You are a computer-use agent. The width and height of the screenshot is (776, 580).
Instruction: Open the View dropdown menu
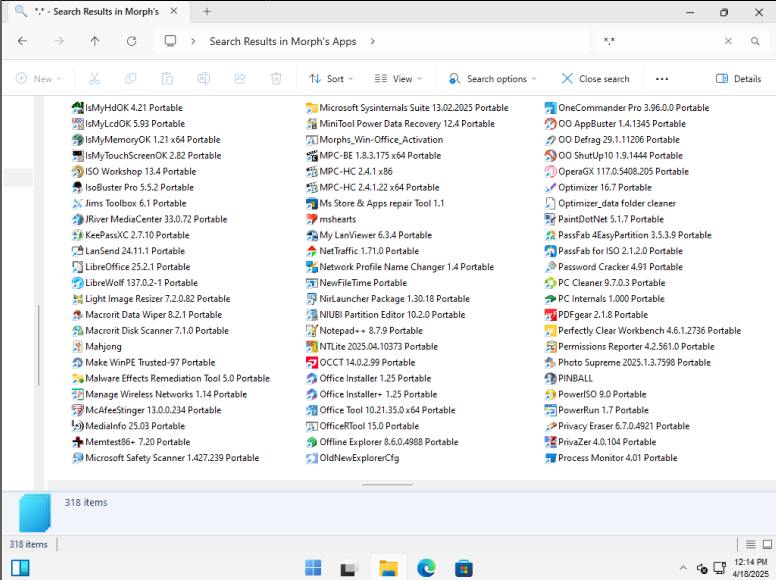[x=398, y=79]
